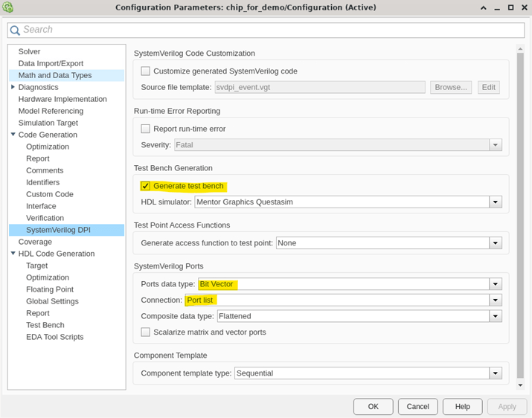Open the Connection dropdown
Image resolution: width=532 pixels, height=418 pixels.
coord(495,300)
